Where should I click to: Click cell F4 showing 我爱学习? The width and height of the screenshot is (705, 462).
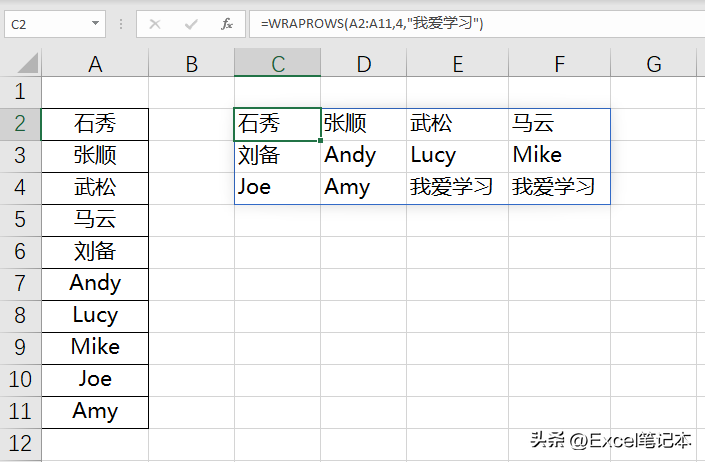[559, 188]
